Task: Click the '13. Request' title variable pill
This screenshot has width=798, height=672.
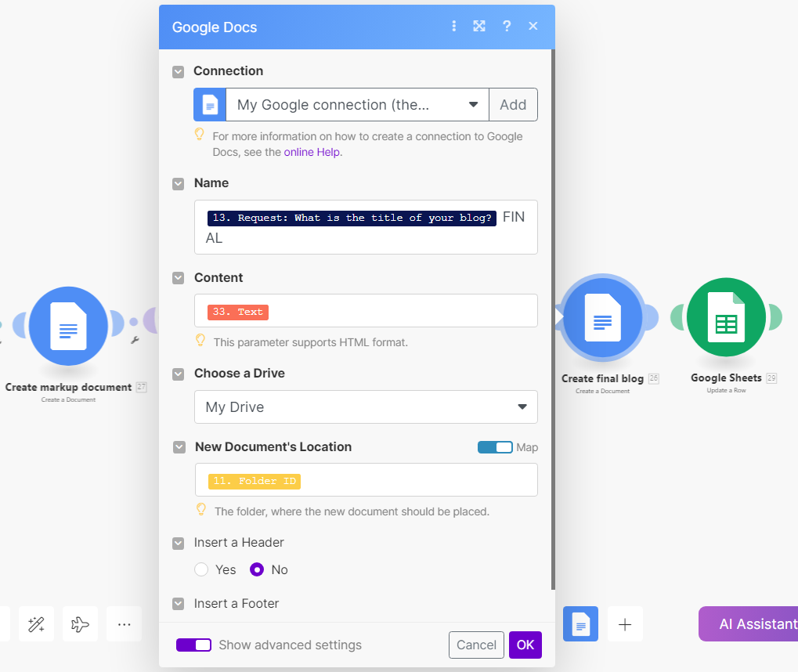Action: pyautogui.click(x=352, y=218)
